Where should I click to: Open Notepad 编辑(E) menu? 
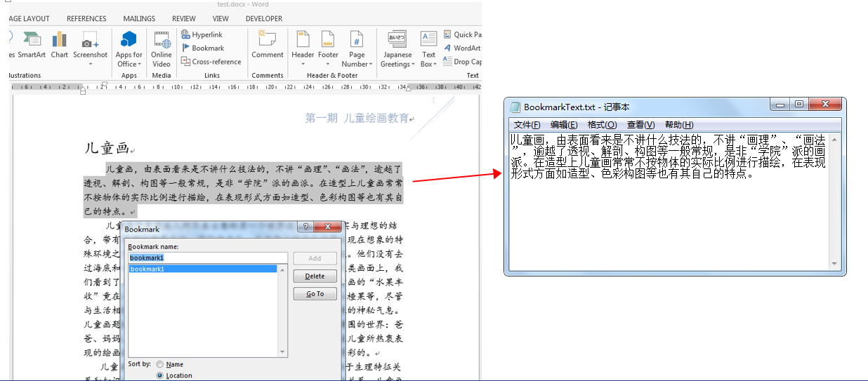[564, 125]
